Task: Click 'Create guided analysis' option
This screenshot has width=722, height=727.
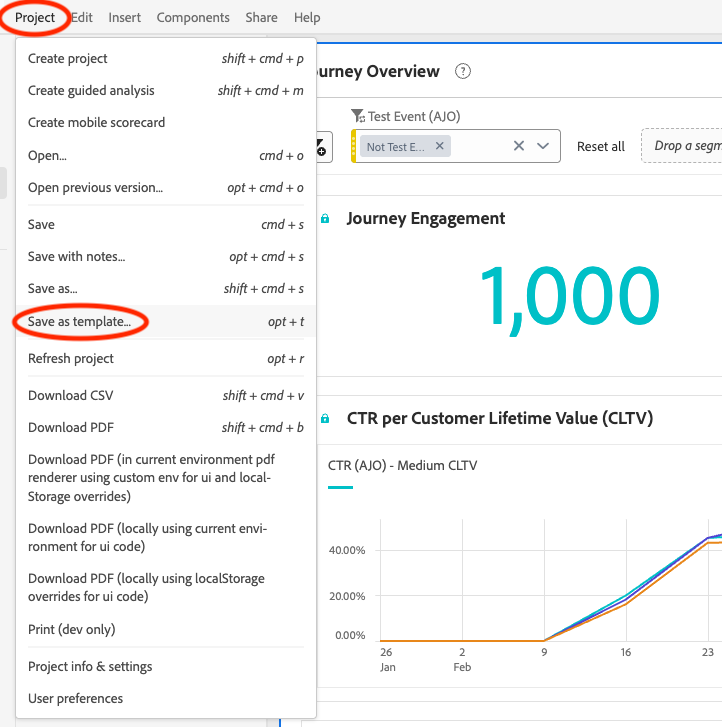Action: pyautogui.click(x=91, y=90)
